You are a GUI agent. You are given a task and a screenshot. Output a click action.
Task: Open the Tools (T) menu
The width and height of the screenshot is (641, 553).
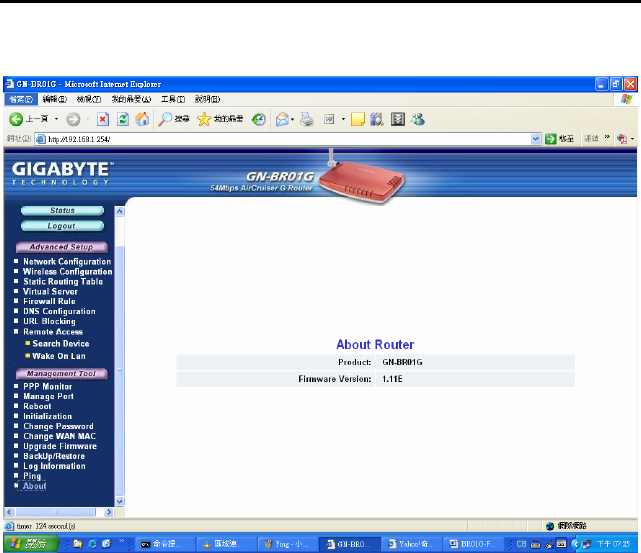(173, 99)
